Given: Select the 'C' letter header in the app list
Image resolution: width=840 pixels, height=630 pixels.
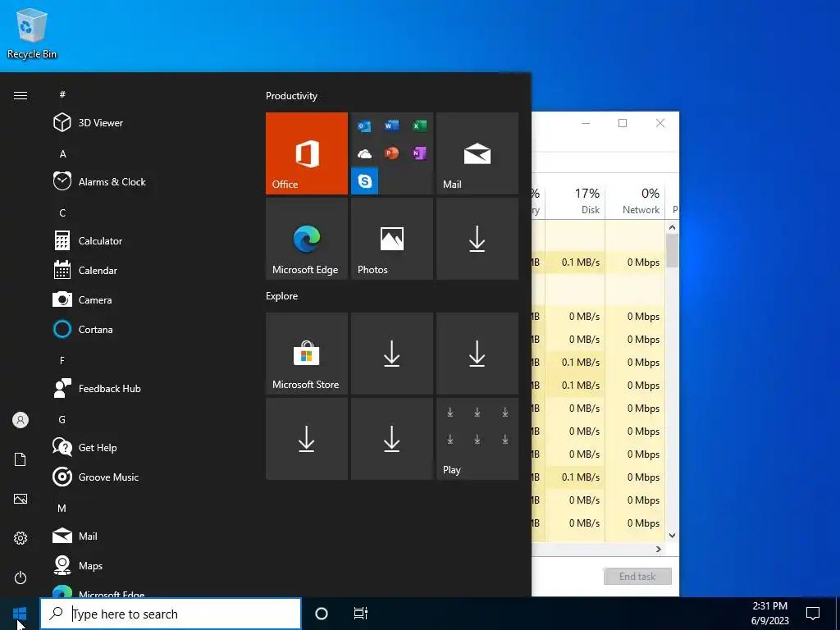Looking at the screenshot, I should tap(62, 213).
